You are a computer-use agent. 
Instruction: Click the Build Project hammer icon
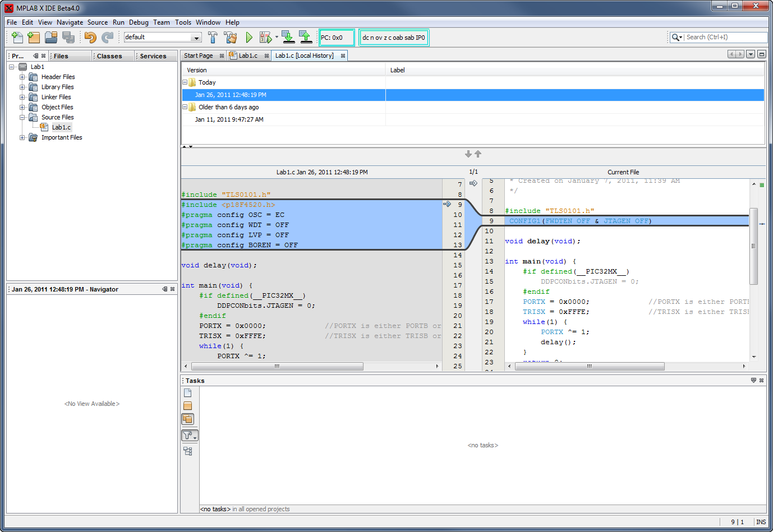point(213,38)
